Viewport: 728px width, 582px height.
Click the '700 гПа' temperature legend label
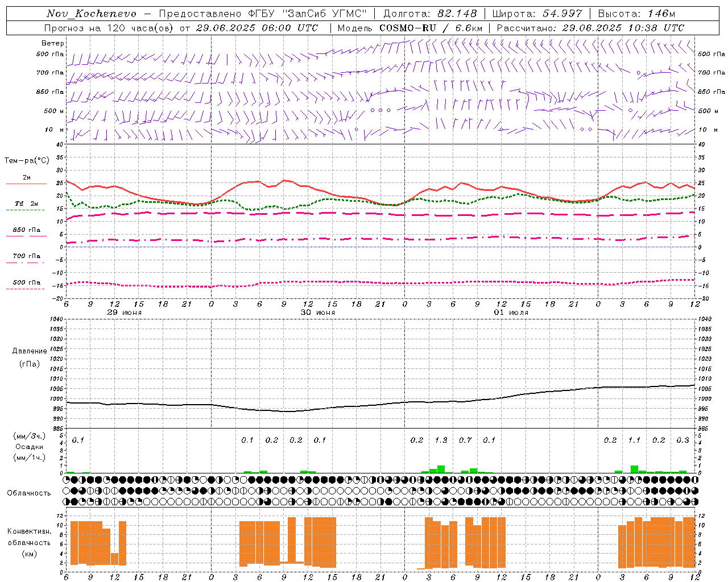click(27, 256)
